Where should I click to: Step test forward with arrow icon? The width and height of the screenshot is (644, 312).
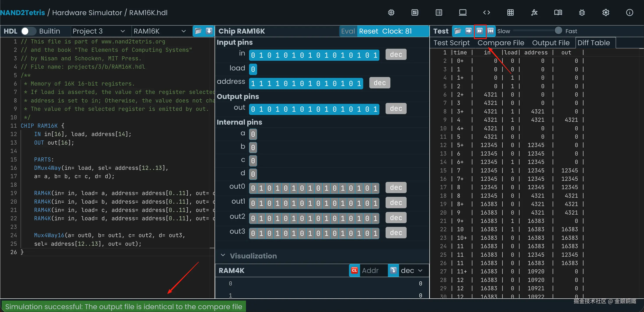pyautogui.click(x=468, y=31)
